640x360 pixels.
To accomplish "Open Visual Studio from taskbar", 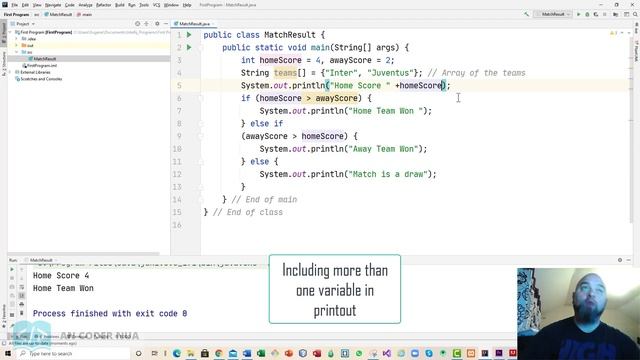I will pos(387,353).
